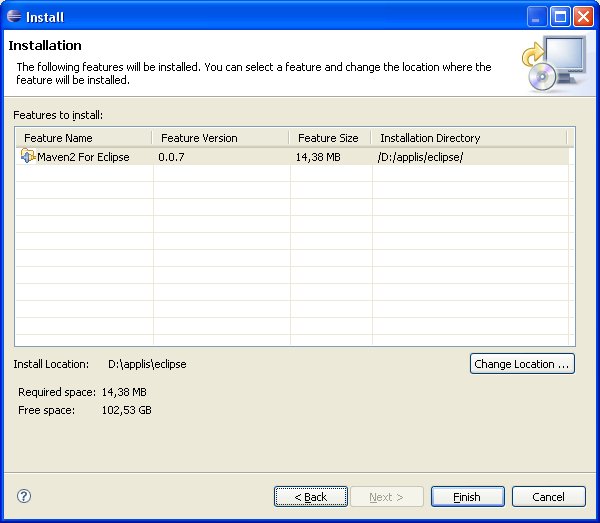The width and height of the screenshot is (600, 523).
Task: Click the disabled Next button
Action: click(386, 497)
